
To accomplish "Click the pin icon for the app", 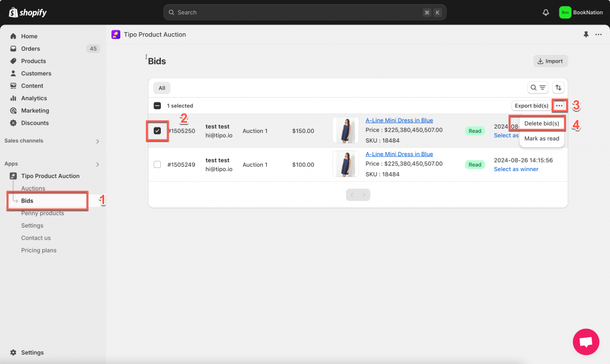I will coord(586,35).
